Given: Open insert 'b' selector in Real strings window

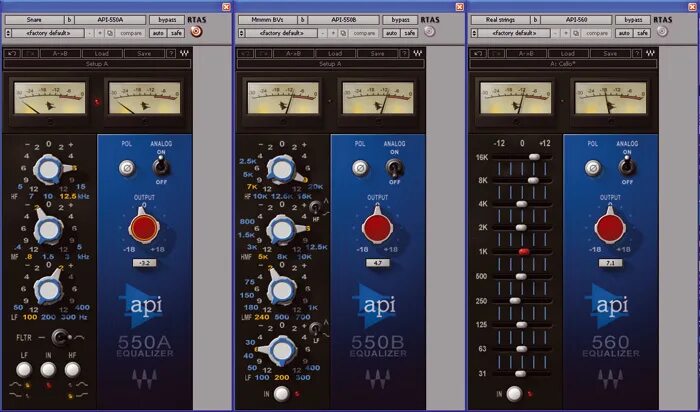Looking at the screenshot, I should pyautogui.click(x=535, y=20).
